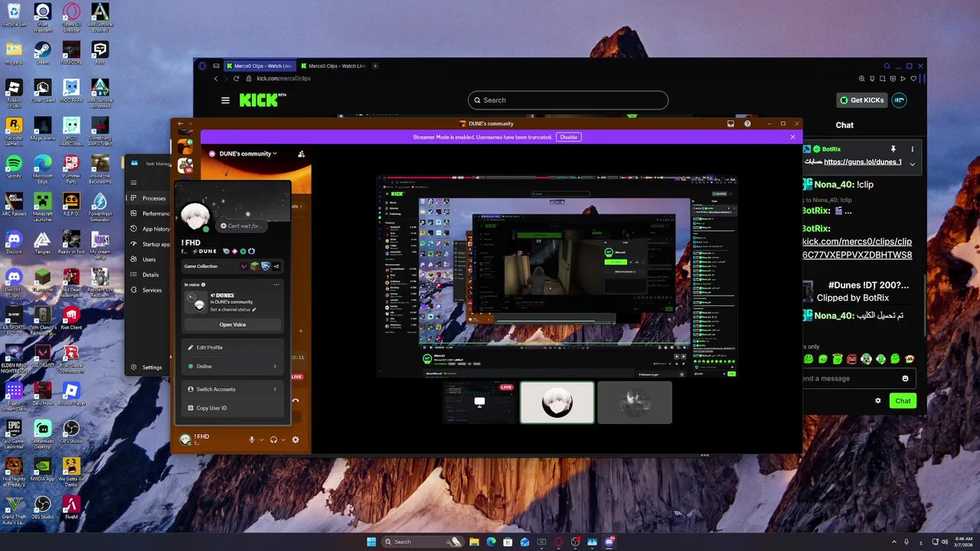Click the KICK logo

click(x=258, y=100)
